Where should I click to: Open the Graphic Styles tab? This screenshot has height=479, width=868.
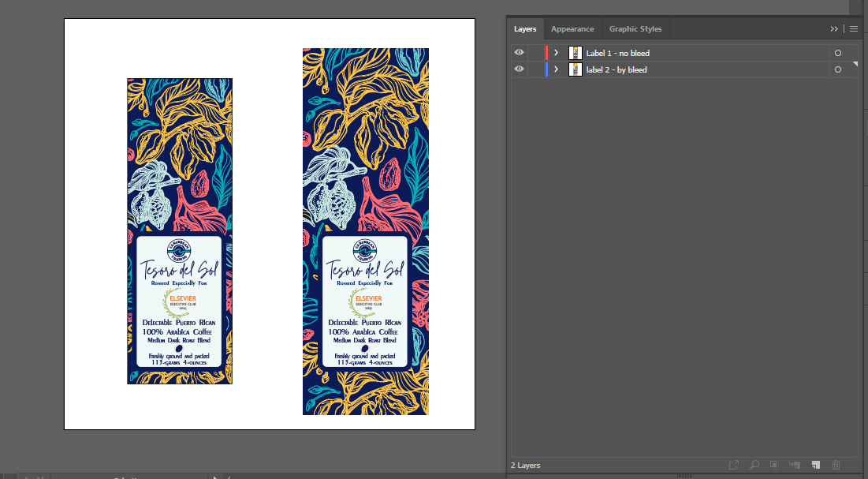coord(635,29)
